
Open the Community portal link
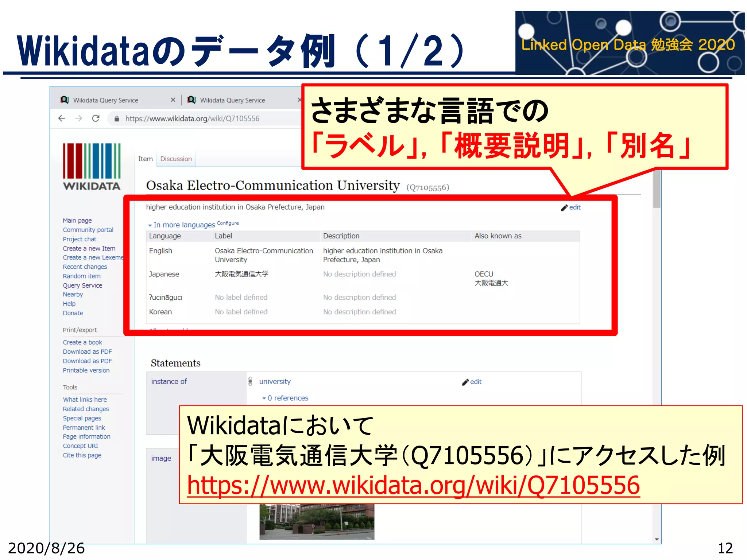click(x=88, y=230)
